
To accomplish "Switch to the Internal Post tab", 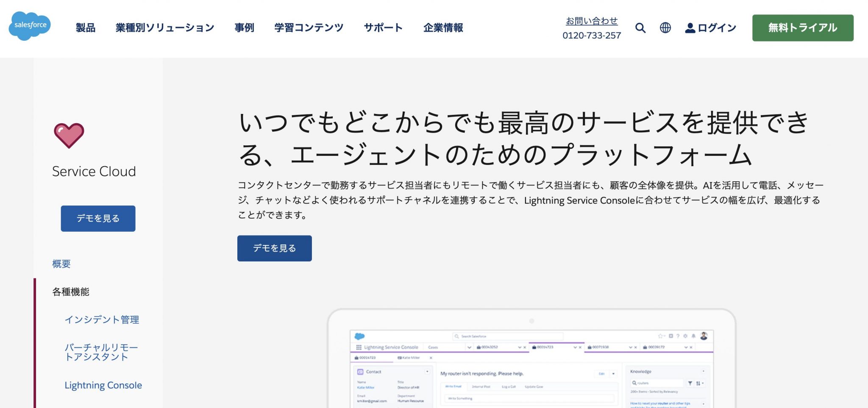I will pos(481,387).
